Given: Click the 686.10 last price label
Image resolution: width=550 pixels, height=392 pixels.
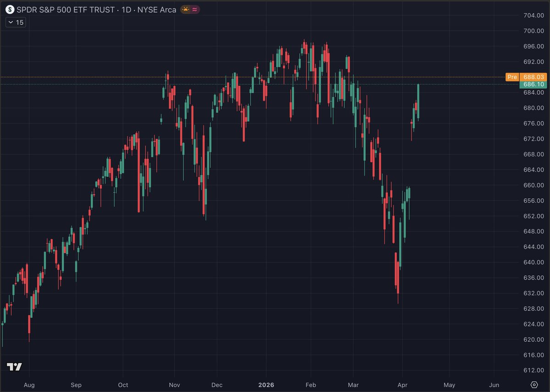Looking at the screenshot, I should 533,85.
